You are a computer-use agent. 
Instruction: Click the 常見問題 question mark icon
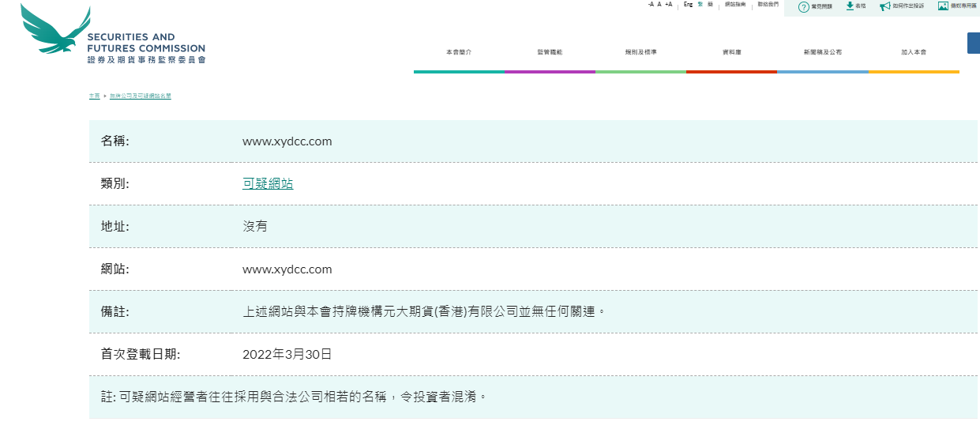coord(803,6)
